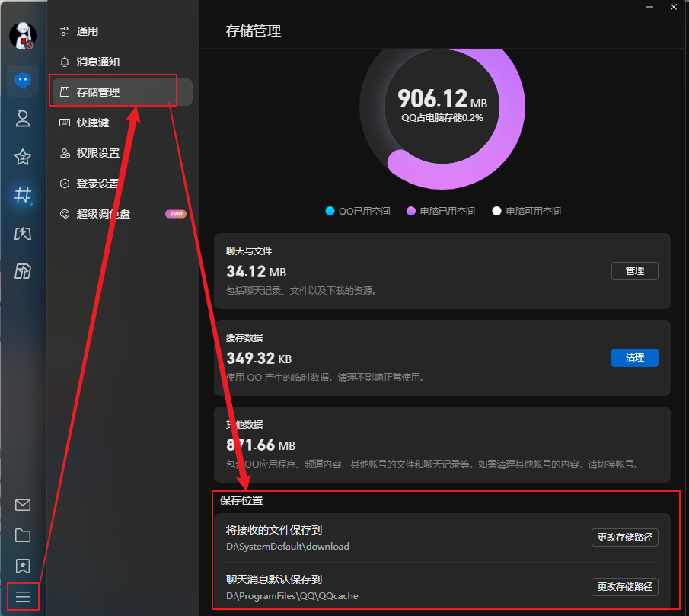Click the bell icon beside 消息通知
689x616 pixels.
coord(65,62)
